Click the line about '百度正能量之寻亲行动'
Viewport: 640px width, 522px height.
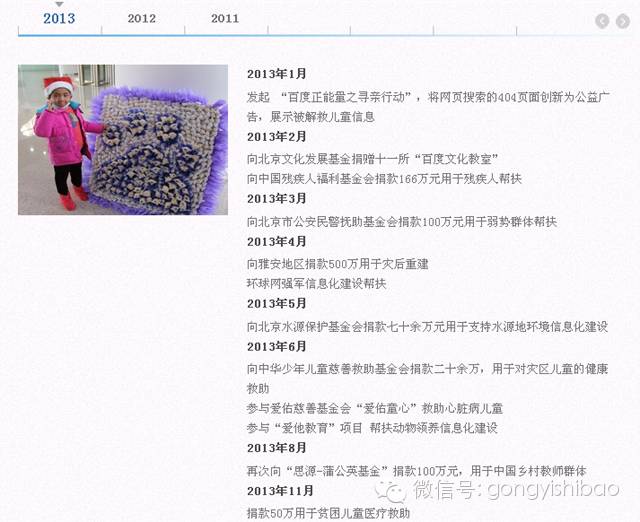pyautogui.click(x=428, y=98)
